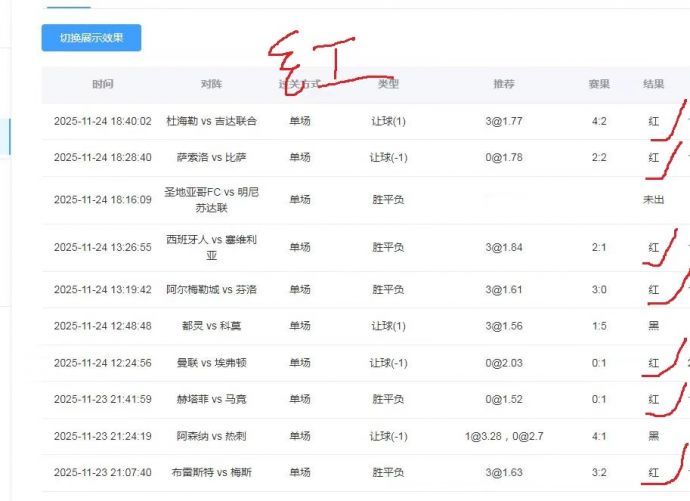Click the 切换展示效果 button
Viewport: 690px width, 501px height.
[91, 38]
